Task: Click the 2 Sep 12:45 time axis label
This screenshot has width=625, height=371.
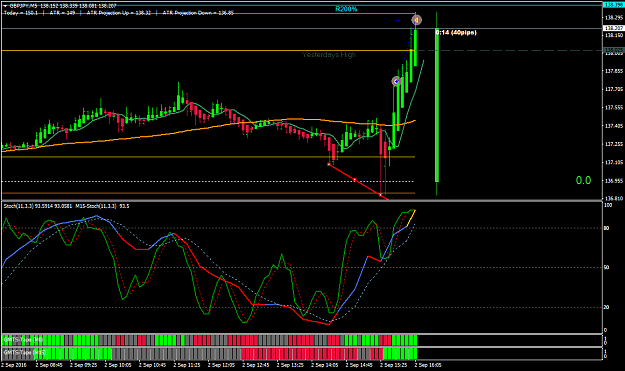Action: pyautogui.click(x=255, y=365)
